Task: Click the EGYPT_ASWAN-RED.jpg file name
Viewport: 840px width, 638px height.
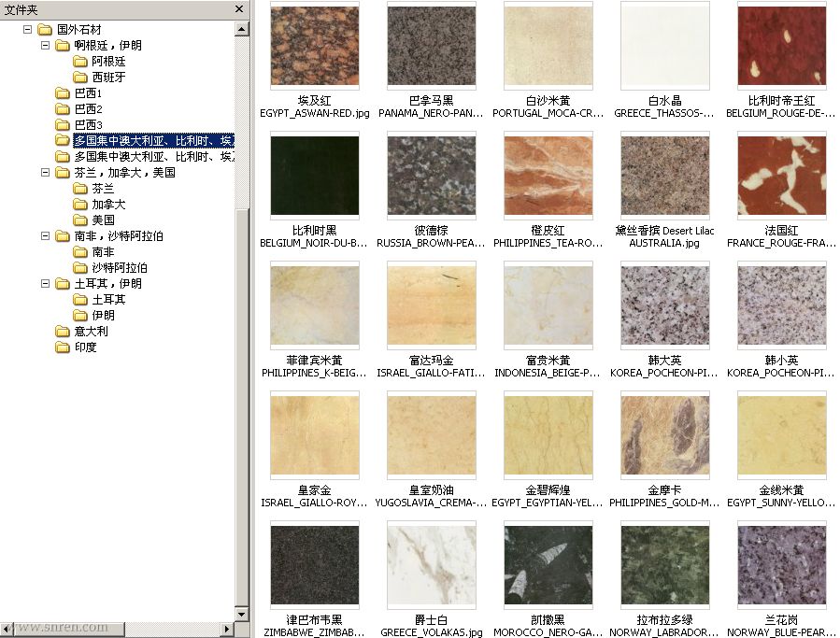Action: pos(315,114)
